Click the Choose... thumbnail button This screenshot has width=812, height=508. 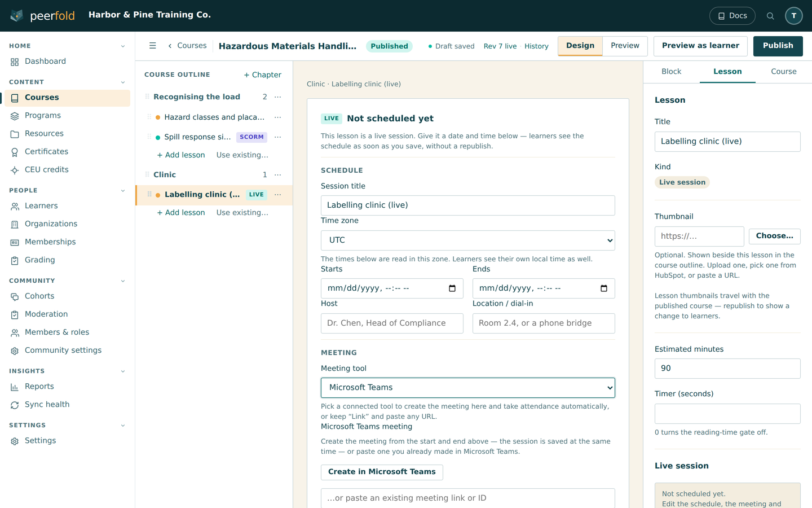775,236
